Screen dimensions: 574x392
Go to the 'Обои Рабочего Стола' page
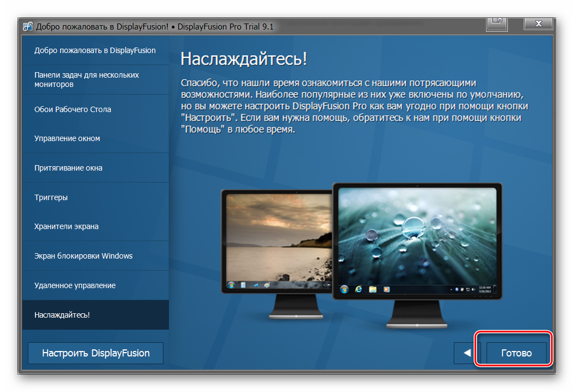click(95, 109)
